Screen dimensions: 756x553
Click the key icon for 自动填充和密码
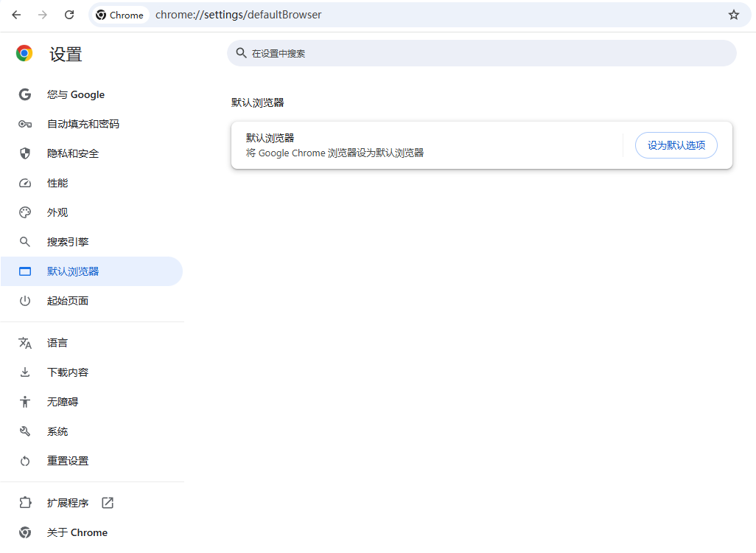(25, 124)
